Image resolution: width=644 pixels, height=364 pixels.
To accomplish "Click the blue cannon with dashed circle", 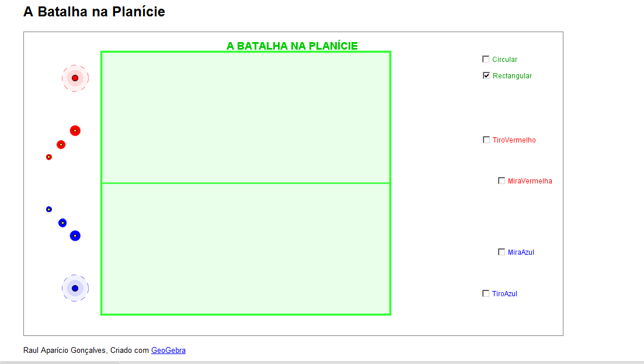I will coord(75,289).
